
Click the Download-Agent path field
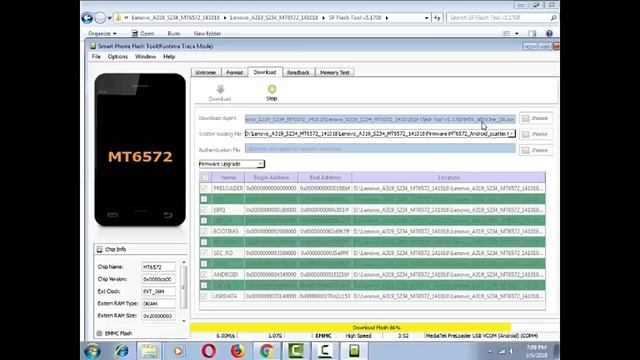[380, 119]
